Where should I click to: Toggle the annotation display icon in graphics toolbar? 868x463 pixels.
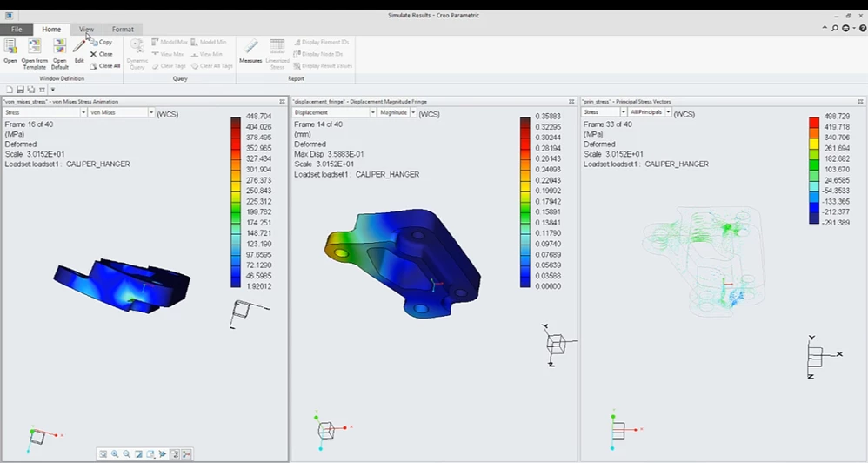click(x=174, y=454)
